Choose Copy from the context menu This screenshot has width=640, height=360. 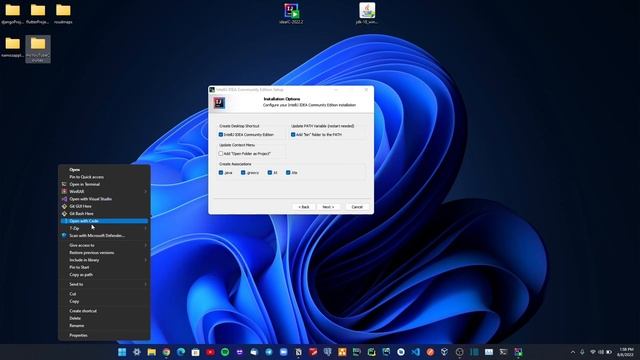tap(104, 301)
